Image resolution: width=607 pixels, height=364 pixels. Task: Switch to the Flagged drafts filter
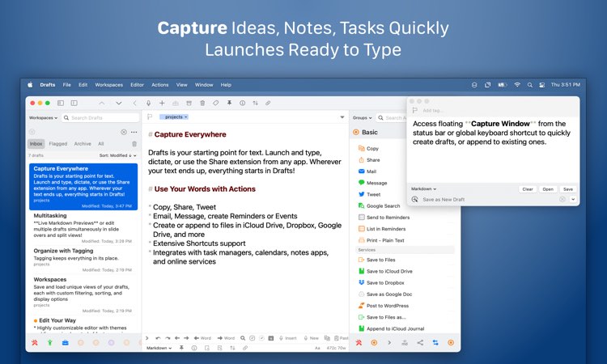click(x=58, y=143)
